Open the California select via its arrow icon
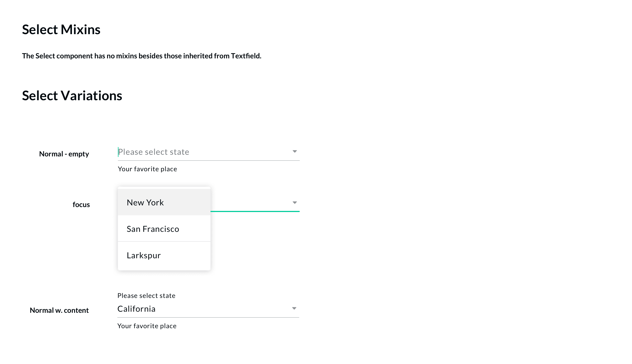632x364 pixels. [x=295, y=308]
